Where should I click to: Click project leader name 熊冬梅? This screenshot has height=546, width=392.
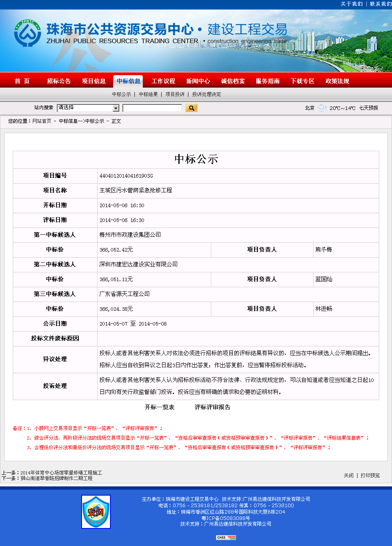coord(324,250)
